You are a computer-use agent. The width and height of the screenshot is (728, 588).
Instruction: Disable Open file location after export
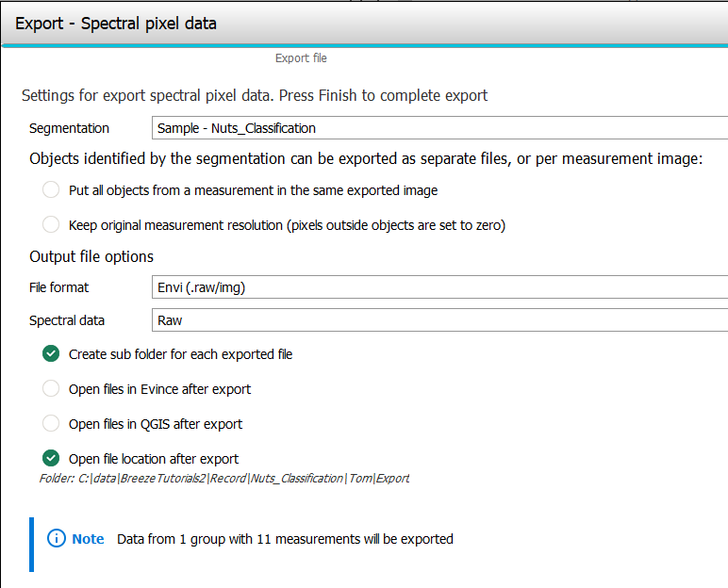[51, 459]
